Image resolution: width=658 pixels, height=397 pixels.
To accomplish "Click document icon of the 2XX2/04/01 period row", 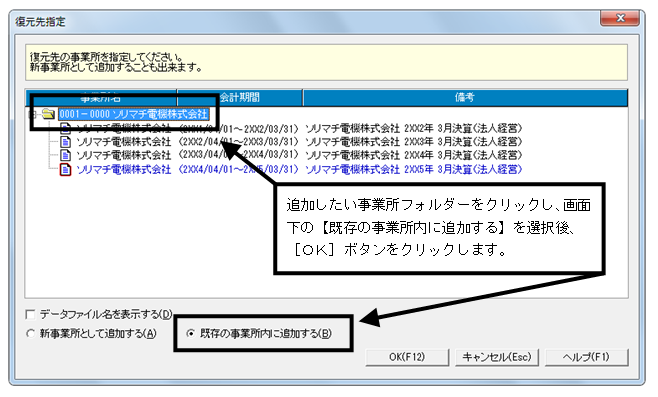I will [x=65, y=141].
